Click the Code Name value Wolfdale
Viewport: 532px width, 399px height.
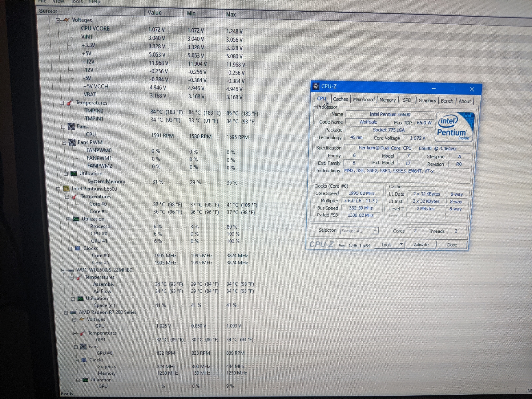[x=368, y=122]
